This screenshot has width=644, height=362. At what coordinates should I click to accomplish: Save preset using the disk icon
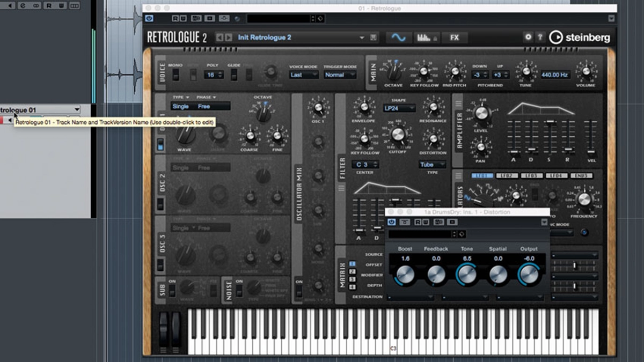pyautogui.click(x=374, y=38)
